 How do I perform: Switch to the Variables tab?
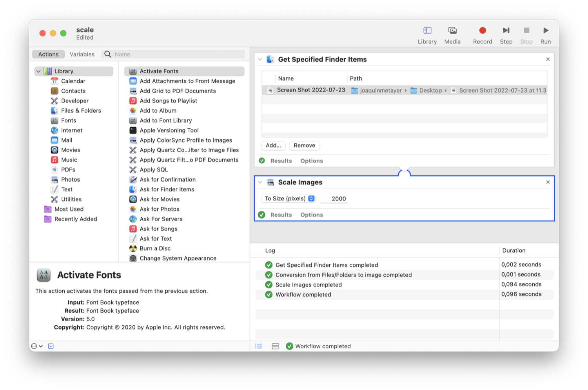click(x=82, y=54)
